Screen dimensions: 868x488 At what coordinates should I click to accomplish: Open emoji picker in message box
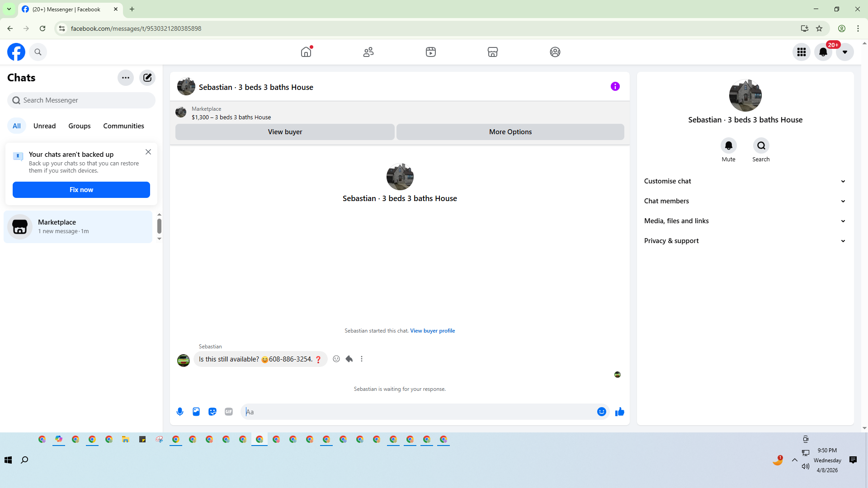point(601,412)
